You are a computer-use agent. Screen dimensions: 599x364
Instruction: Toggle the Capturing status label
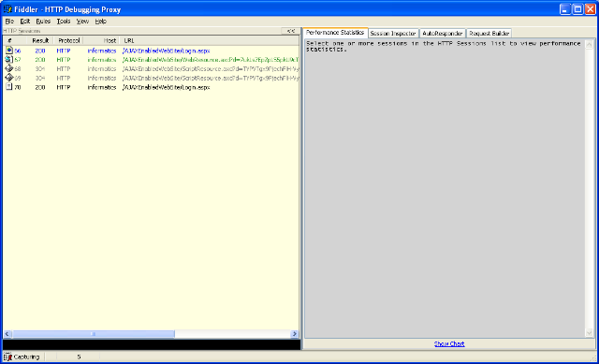26,357
